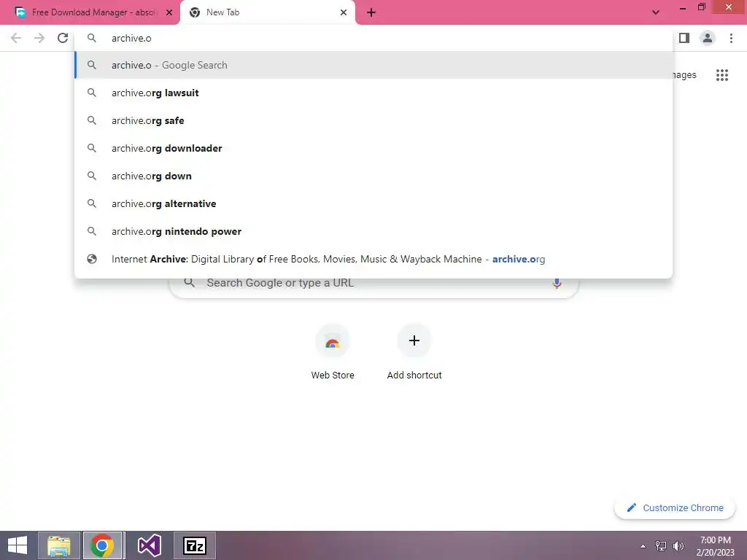Open a new tab with the plus button
This screenshot has height=560, width=747.
coord(371,12)
